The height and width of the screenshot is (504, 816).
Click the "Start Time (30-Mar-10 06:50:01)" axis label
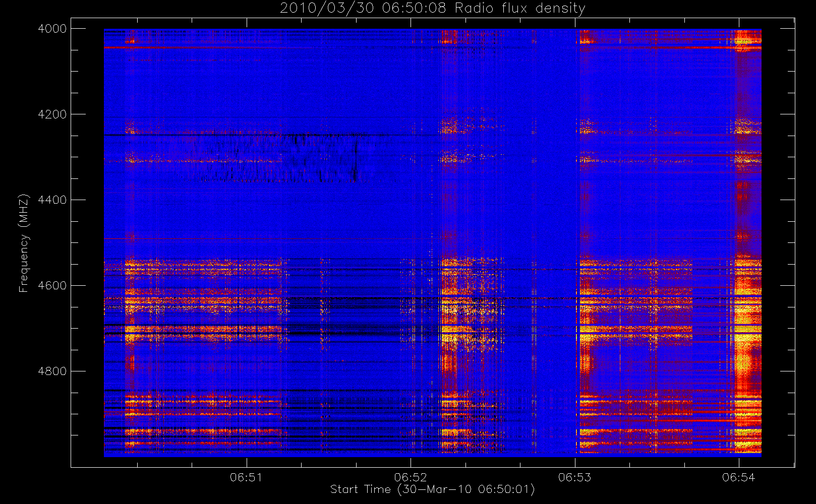click(432, 489)
